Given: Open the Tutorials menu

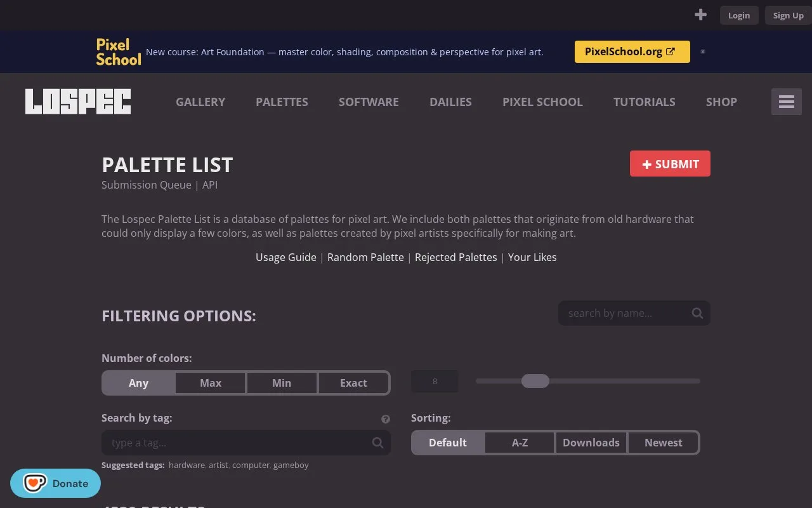Looking at the screenshot, I should click(x=644, y=102).
